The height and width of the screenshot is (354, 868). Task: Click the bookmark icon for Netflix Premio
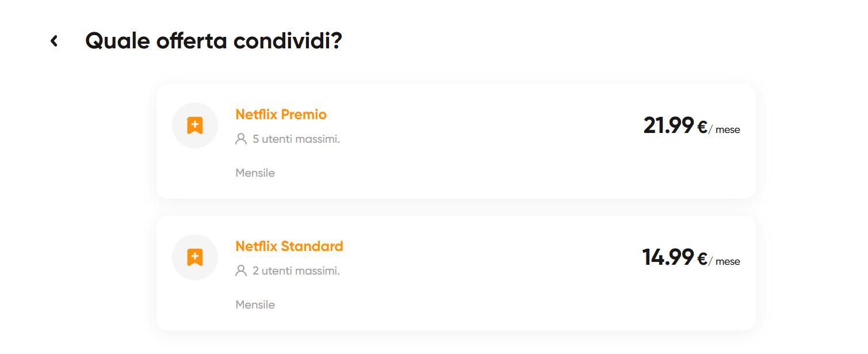pos(195,125)
